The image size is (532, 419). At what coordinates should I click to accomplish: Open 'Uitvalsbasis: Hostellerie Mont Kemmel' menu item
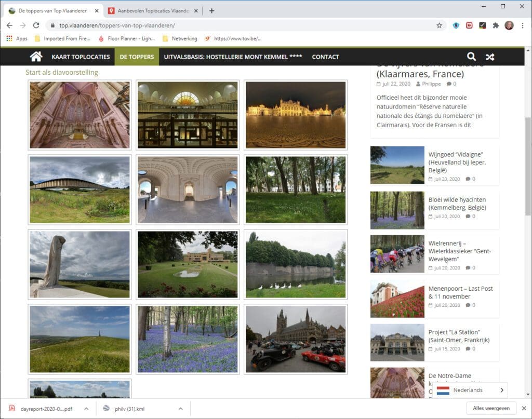233,57
